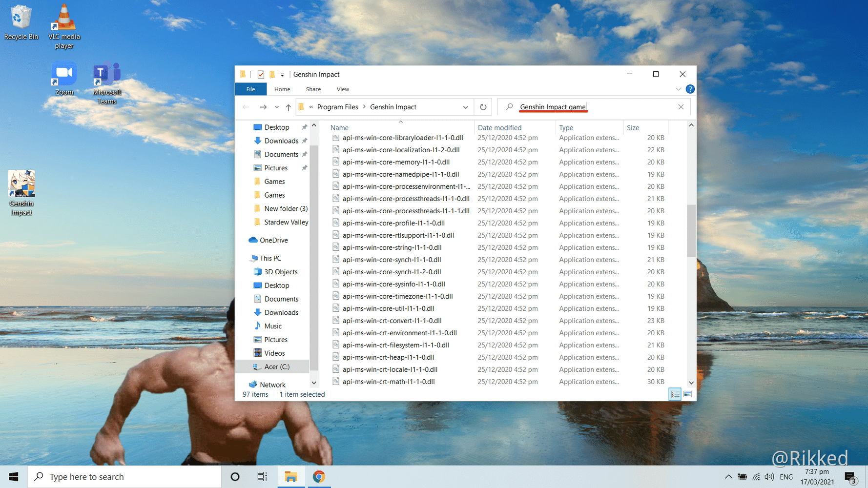Image resolution: width=868 pixels, height=488 pixels.
Task: Select pinned Pictures in Quick access
Action: click(276, 168)
